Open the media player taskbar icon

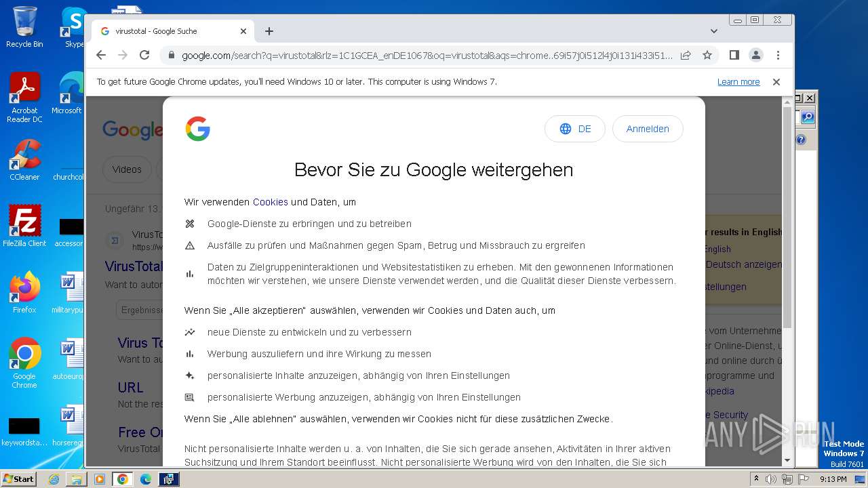100,479
